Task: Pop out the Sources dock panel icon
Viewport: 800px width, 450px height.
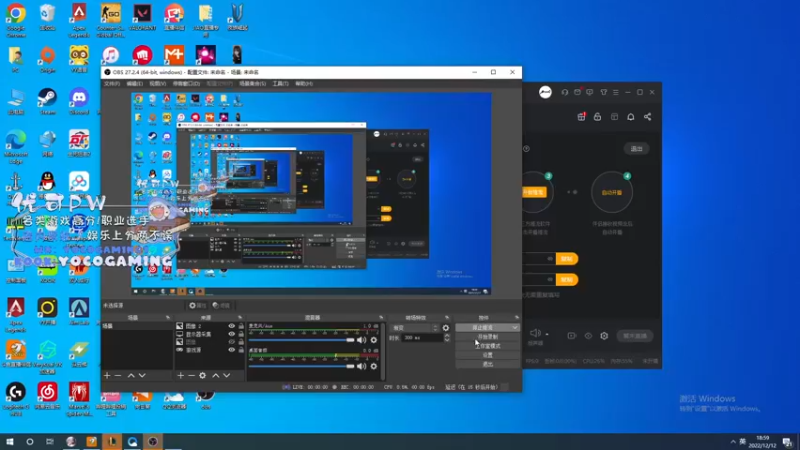Action: [x=240, y=317]
